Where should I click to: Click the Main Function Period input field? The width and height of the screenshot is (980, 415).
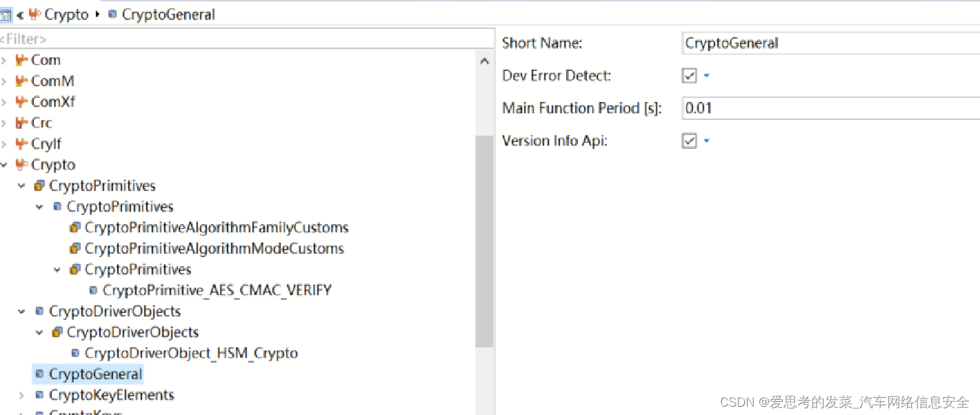(x=831, y=108)
